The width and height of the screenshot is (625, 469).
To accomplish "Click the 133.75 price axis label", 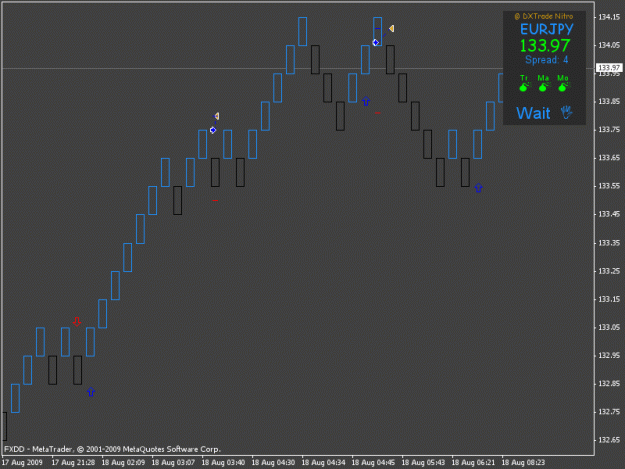I will click(609, 130).
